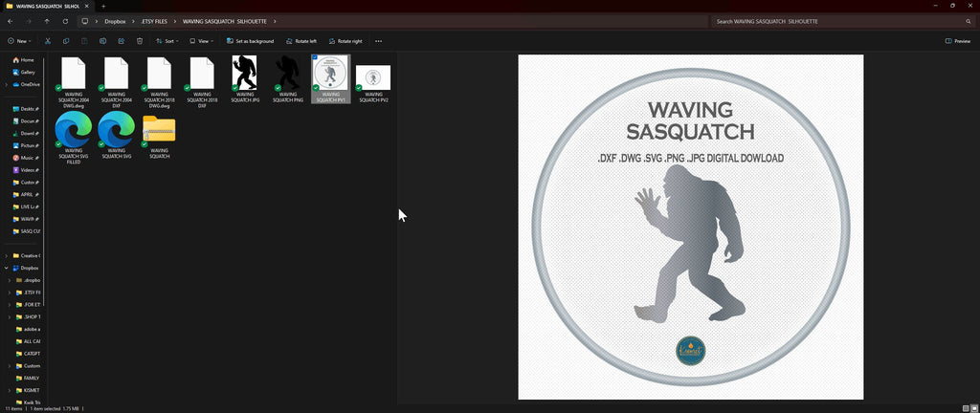This screenshot has height=413, width=980.
Task: Collapse the Dropbox tree node
Action: click(x=7, y=268)
